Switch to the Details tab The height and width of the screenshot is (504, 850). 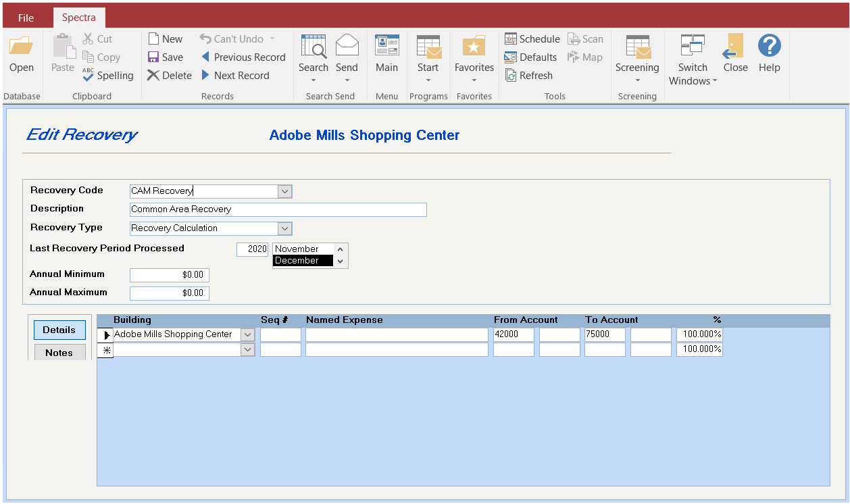coord(59,330)
